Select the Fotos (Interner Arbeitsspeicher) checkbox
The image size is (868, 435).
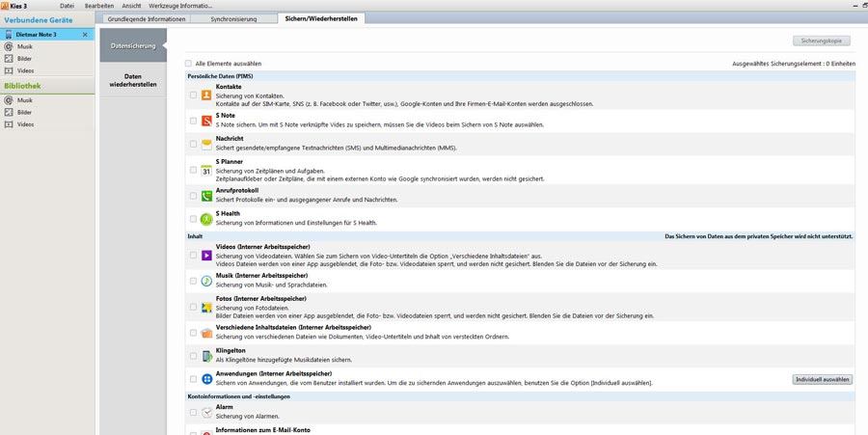tap(194, 307)
